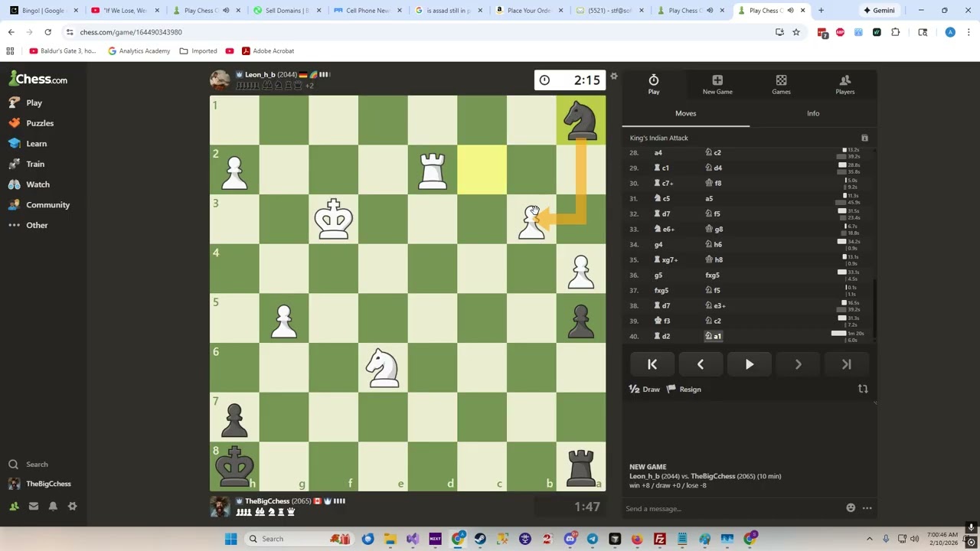Switch to the Cell Phone News browser tab
This screenshot has width=980, height=551.
(367, 11)
